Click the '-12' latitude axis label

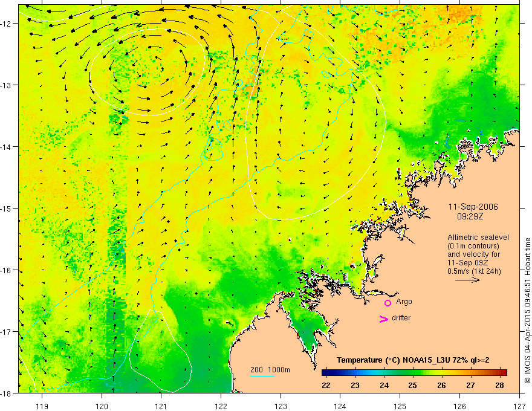click(x=7, y=24)
